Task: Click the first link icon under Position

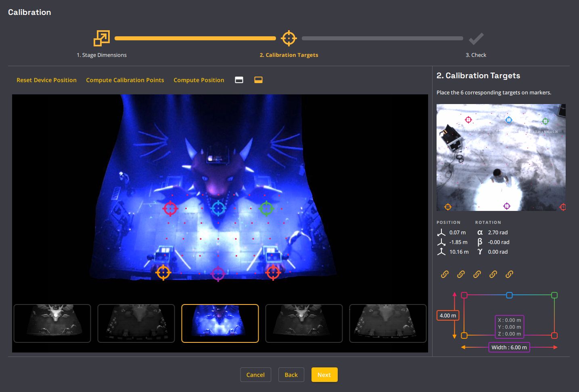Action: click(x=445, y=274)
